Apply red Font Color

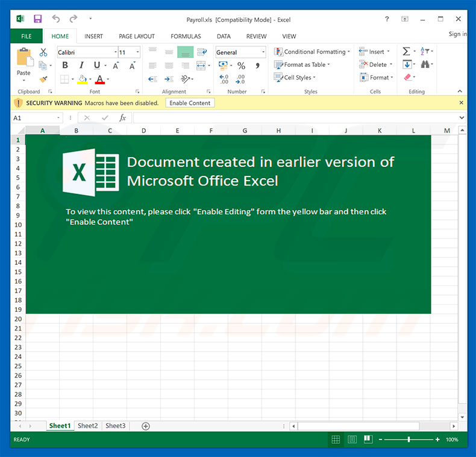click(99, 79)
